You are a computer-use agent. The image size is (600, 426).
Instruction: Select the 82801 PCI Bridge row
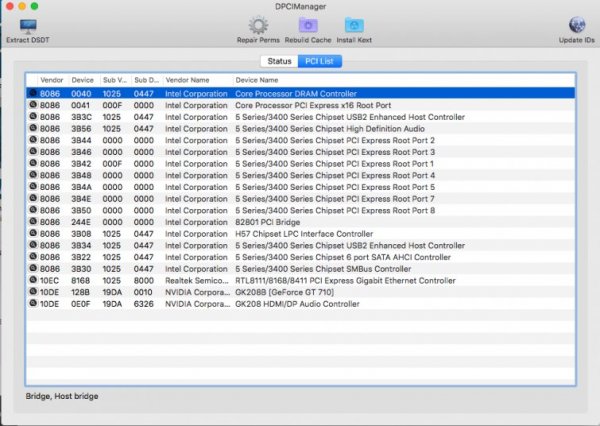(300, 221)
